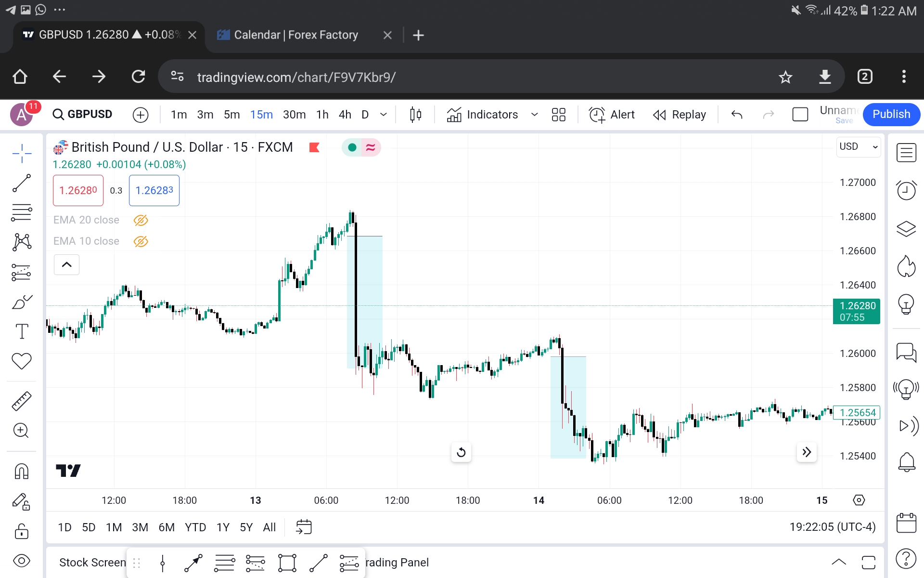Switch to the 1H timeframe tab
924x578 pixels.
click(x=322, y=114)
